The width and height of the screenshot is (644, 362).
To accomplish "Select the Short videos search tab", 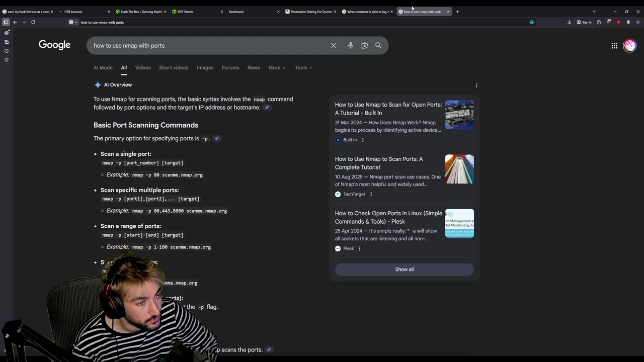I will (x=174, y=67).
